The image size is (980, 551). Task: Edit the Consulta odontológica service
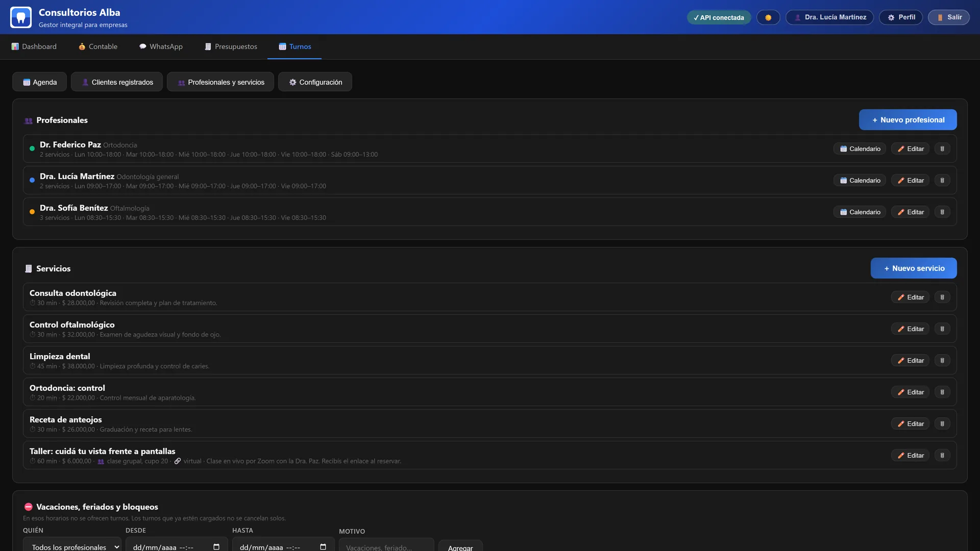click(x=911, y=297)
